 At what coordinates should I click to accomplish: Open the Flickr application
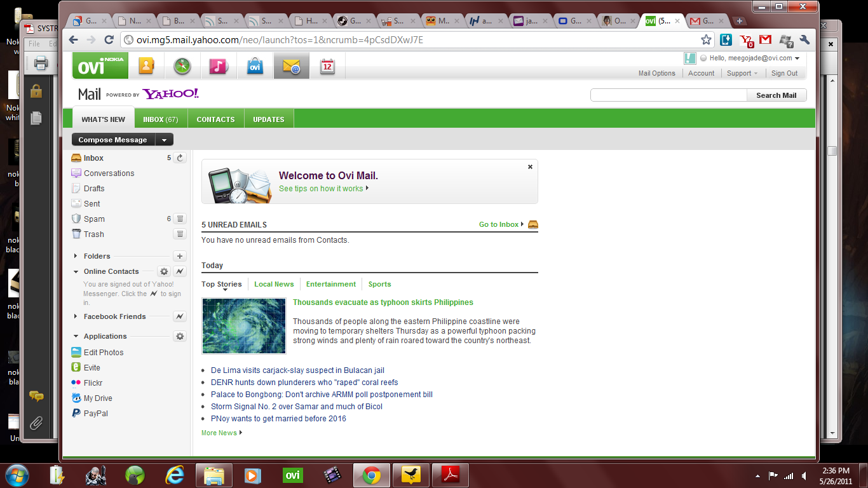[x=87, y=383]
